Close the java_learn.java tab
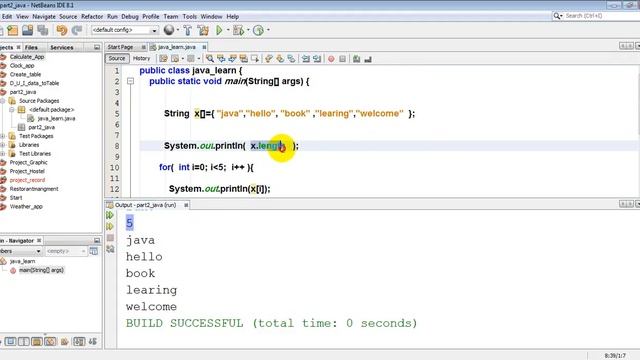This screenshot has height=360, width=640. [204, 47]
